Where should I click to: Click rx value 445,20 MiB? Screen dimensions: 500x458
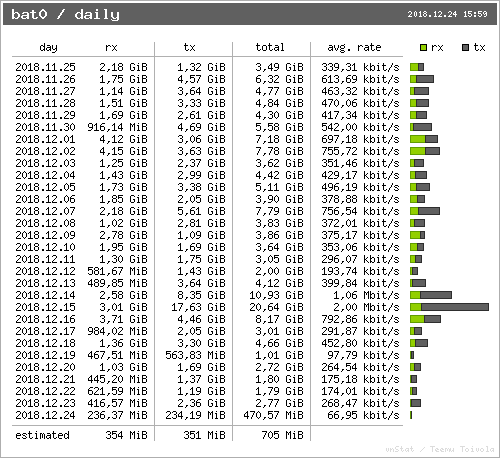117,379
